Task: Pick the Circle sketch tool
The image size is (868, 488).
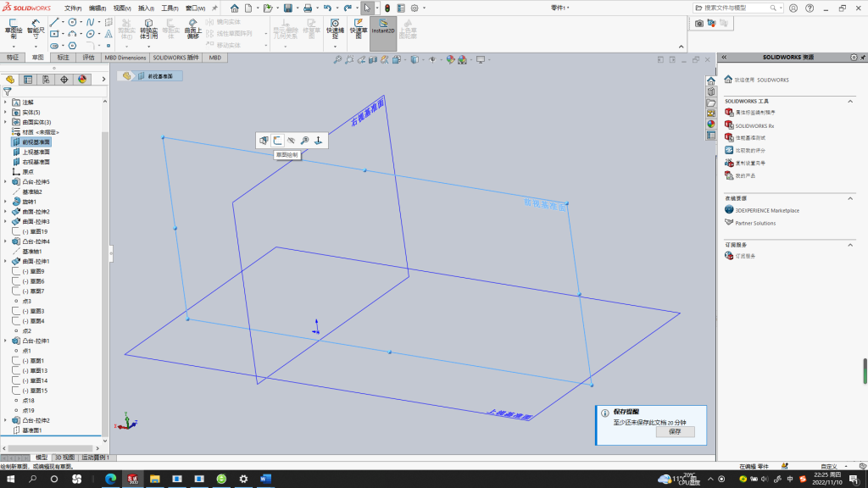Action: coord(73,22)
